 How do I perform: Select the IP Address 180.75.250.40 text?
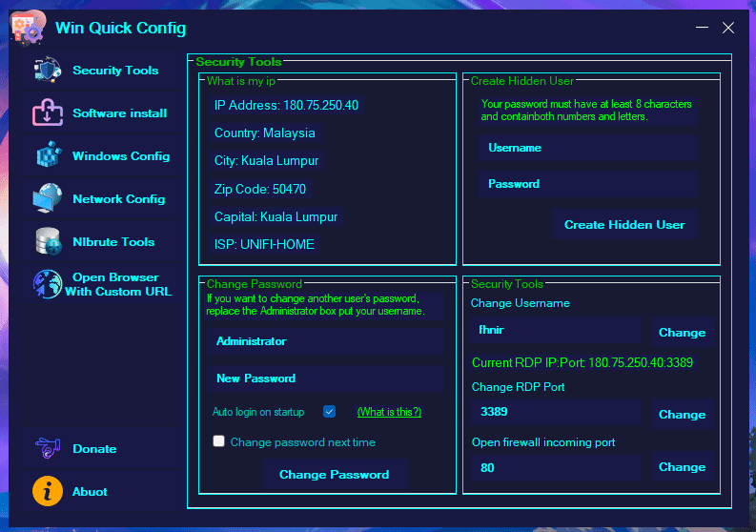[x=286, y=105]
